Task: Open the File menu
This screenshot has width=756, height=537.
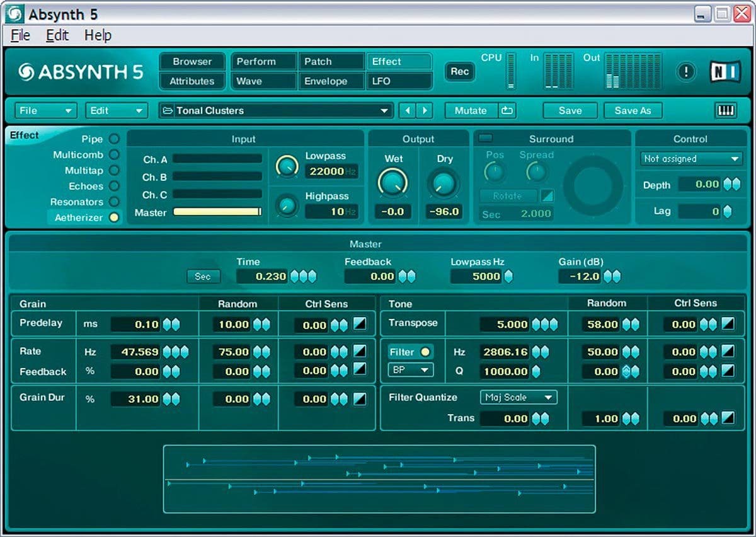Action: [20, 35]
